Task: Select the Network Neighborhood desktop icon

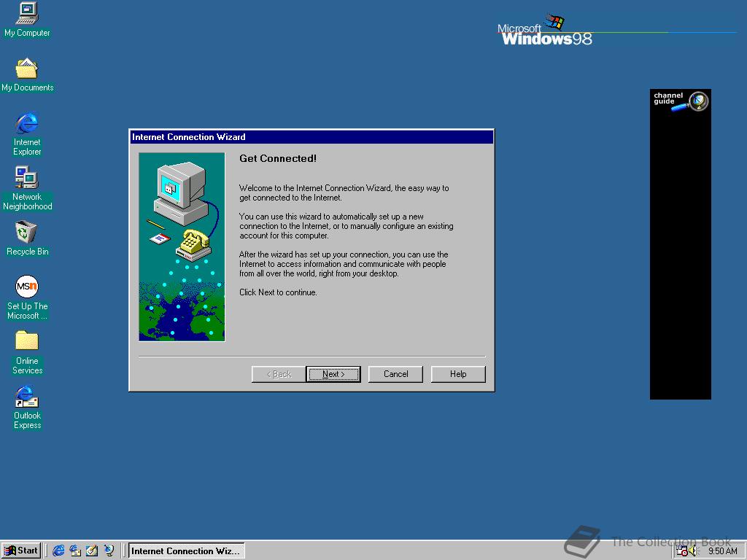Action: click(27, 189)
